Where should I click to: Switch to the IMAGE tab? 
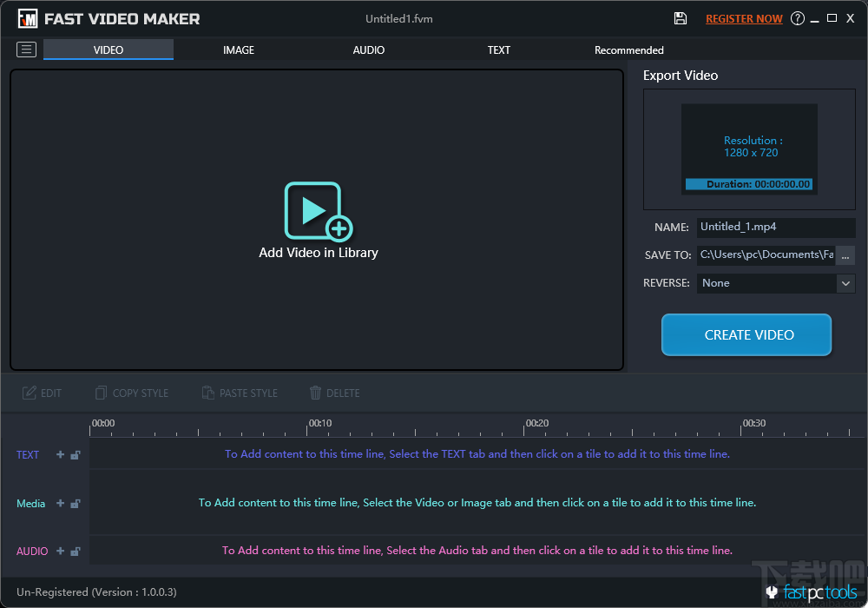pos(238,50)
